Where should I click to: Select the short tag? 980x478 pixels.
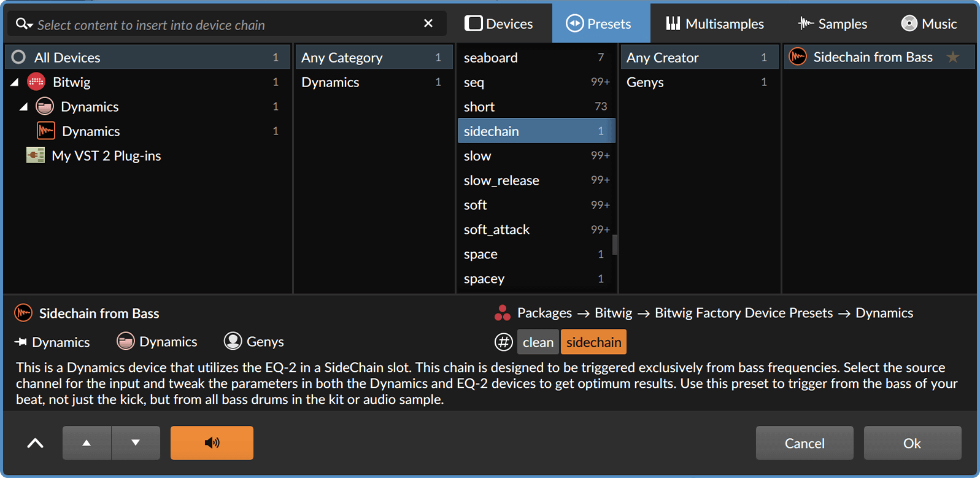536,106
